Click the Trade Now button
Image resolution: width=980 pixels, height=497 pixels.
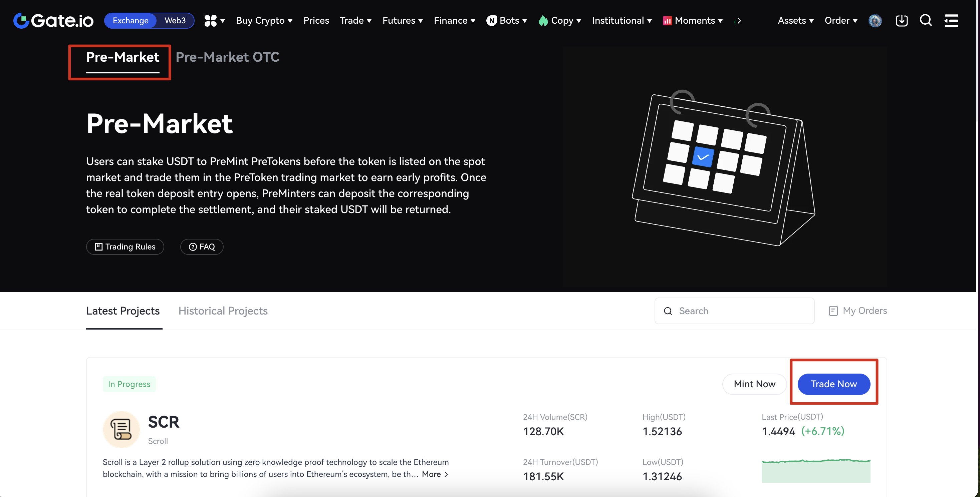click(x=833, y=384)
